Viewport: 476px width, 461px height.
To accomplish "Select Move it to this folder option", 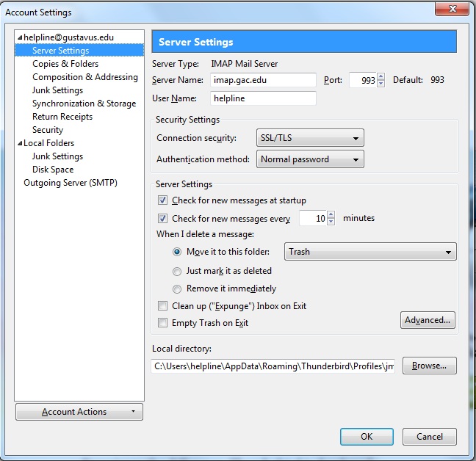I will (x=177, y=252).
